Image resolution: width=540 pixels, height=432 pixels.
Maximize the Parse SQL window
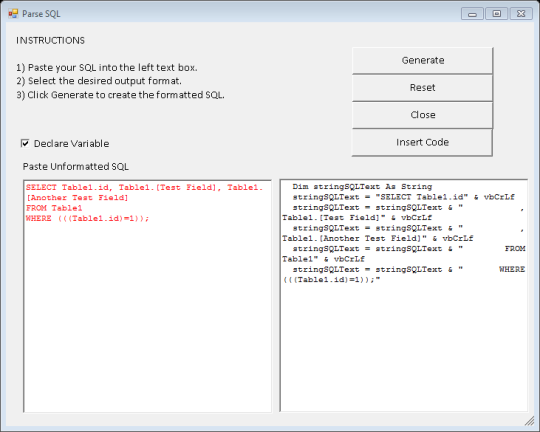[x=497, y=14]
